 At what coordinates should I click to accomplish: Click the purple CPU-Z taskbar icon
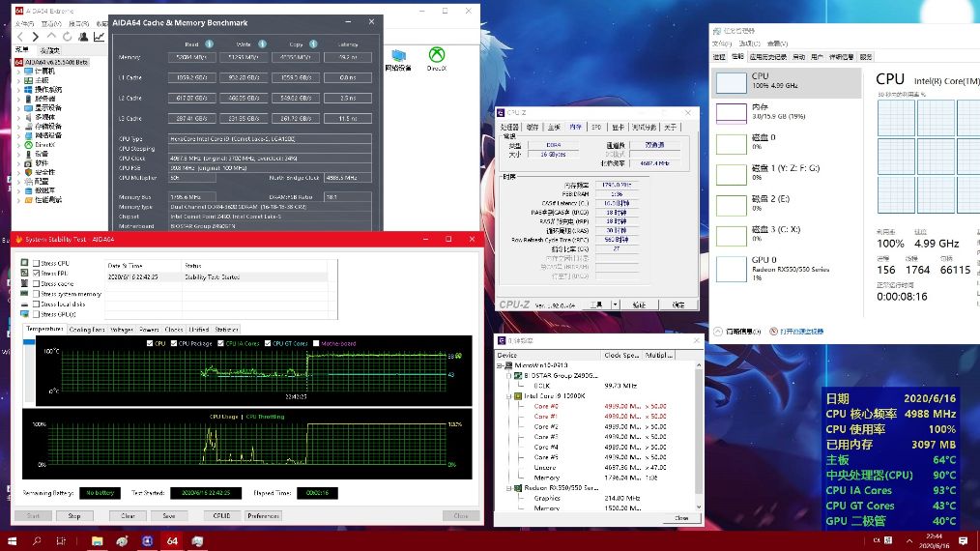pyautogui.click(x=148, y=541)
